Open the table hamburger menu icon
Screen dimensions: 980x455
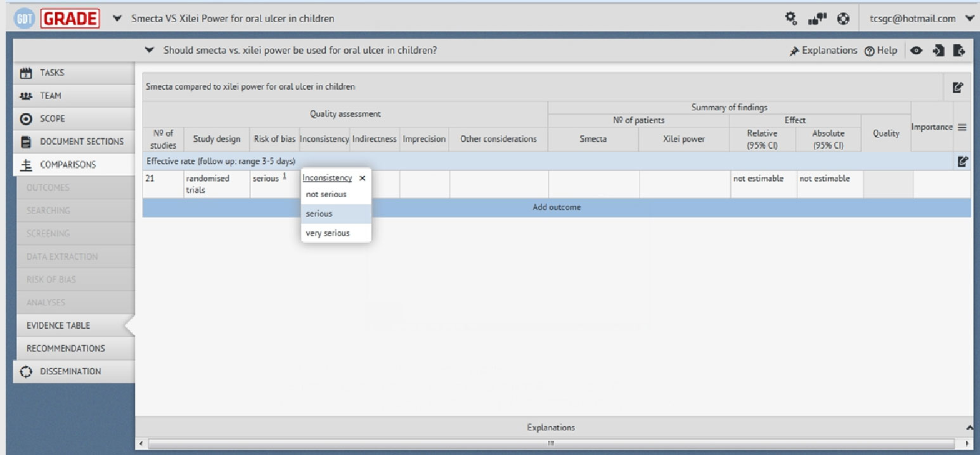pyautogui.click(x=962, y=127)
